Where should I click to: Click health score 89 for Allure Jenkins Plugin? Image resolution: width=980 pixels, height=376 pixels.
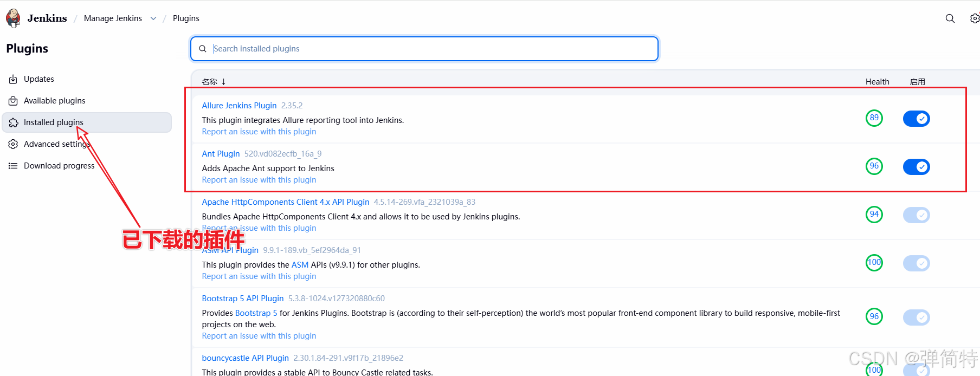coord(874,118)
